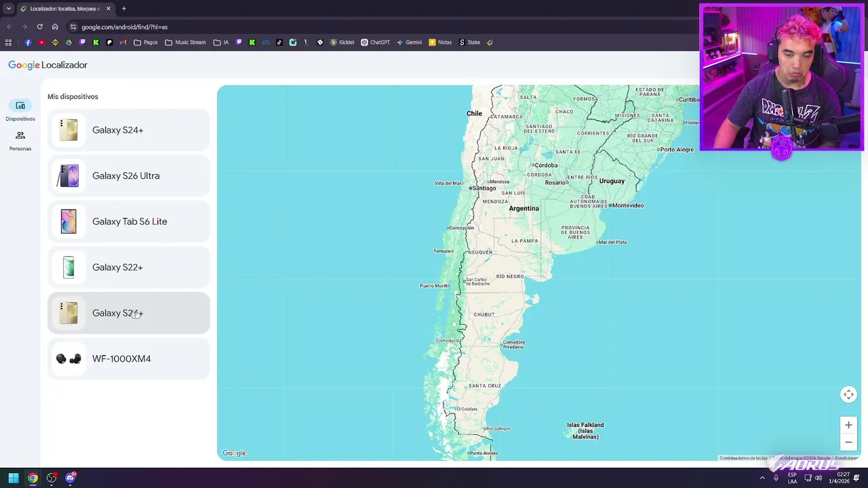Open the Kicklet bookmark
The image size is (868, 488).
[x=342, y=42]
